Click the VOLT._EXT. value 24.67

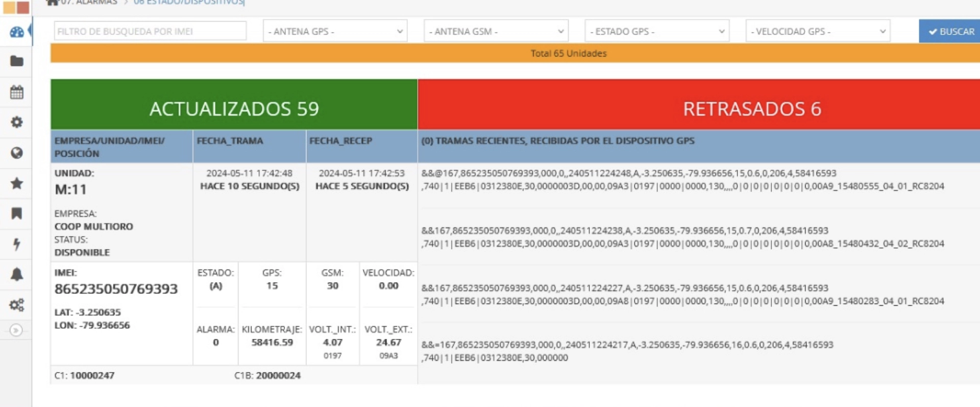[x=388, y=343]
